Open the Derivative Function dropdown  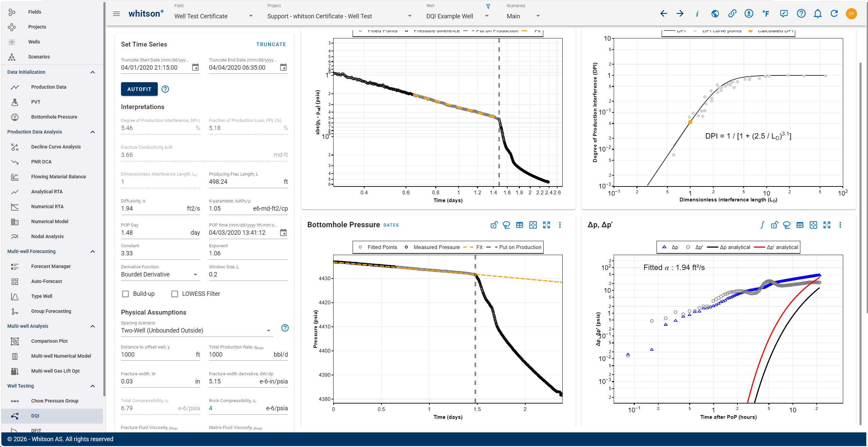tap(160, 274)
